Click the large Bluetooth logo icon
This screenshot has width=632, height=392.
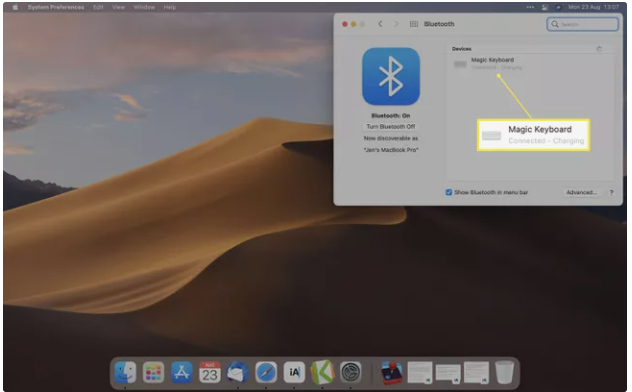(x=391, y=76)
